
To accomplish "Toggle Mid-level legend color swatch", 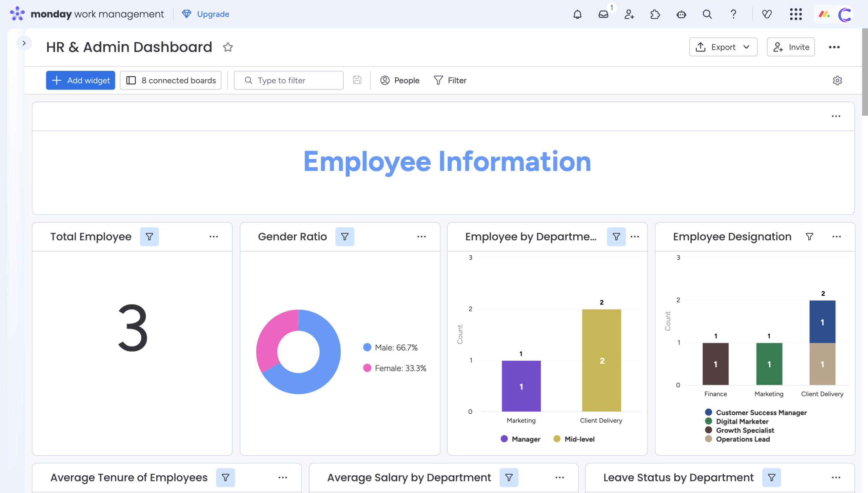I will (557, 439).
